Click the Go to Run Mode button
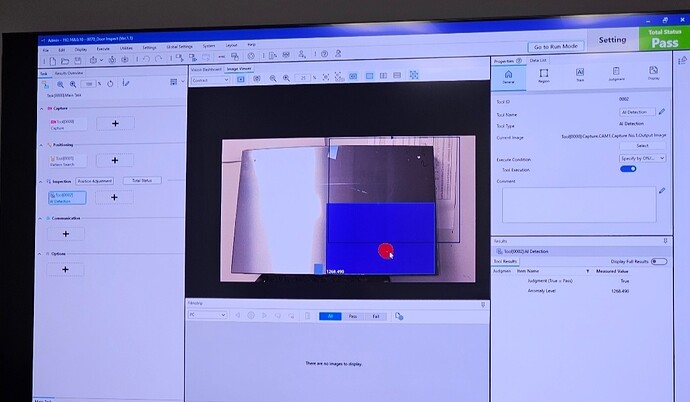The image size is (690, 402). 556,46
